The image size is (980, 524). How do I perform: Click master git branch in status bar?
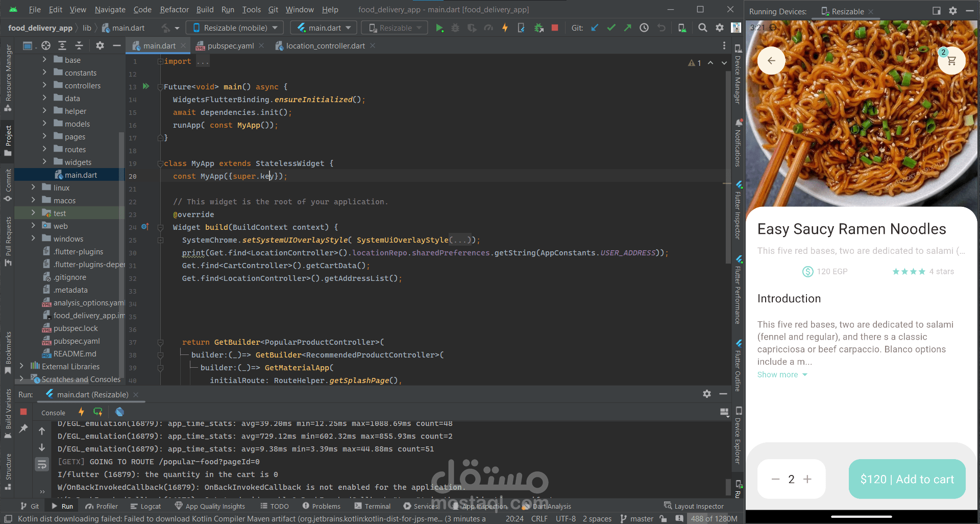(x=637, y=519)
